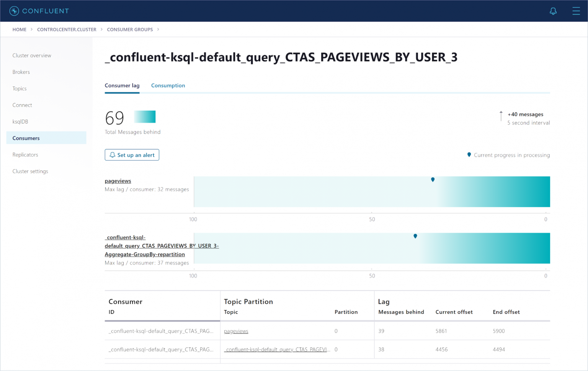
Task: Click pageviews link in the table row
Action: pyautogui.click(x=236, y=331)
